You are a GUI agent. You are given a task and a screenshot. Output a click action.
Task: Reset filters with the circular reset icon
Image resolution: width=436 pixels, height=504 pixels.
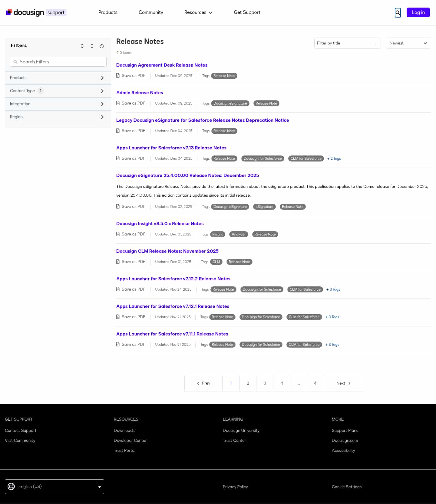(x=102, y=46)
